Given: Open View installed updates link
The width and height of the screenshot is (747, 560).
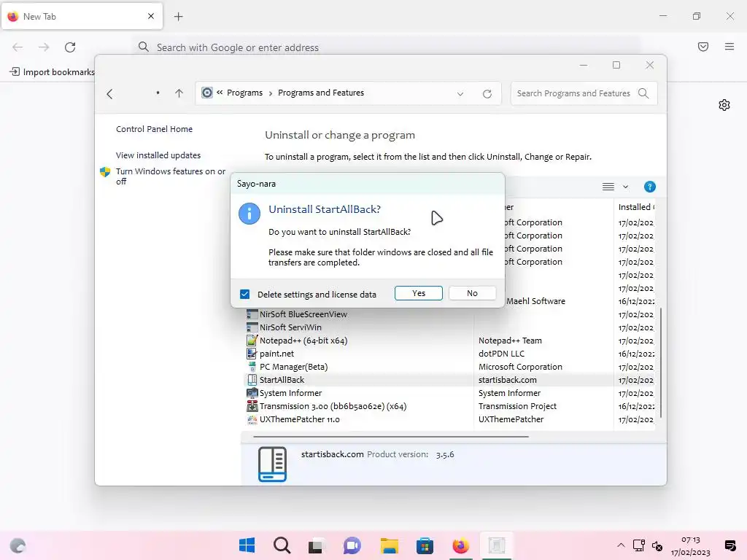Looking at the screenshot, I should (x=158, y=155).
